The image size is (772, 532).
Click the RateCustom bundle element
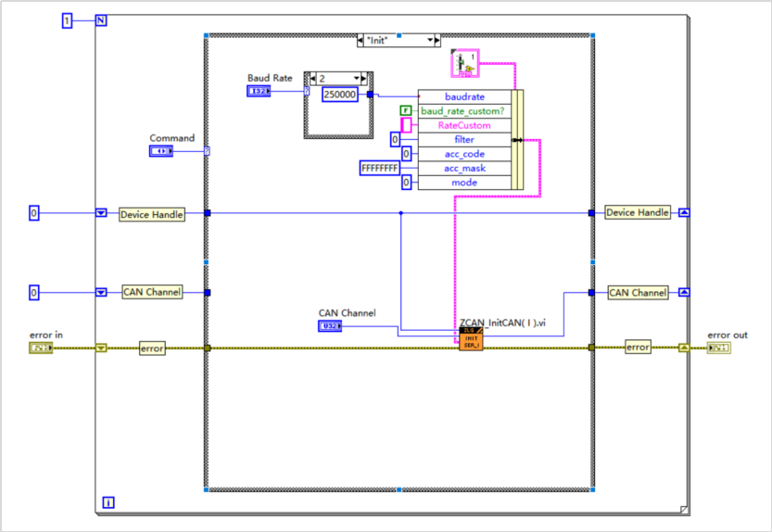[465, 126]
